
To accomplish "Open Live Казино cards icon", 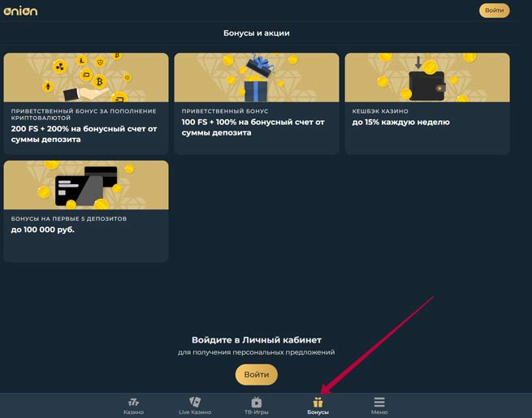I will point(195,402).
